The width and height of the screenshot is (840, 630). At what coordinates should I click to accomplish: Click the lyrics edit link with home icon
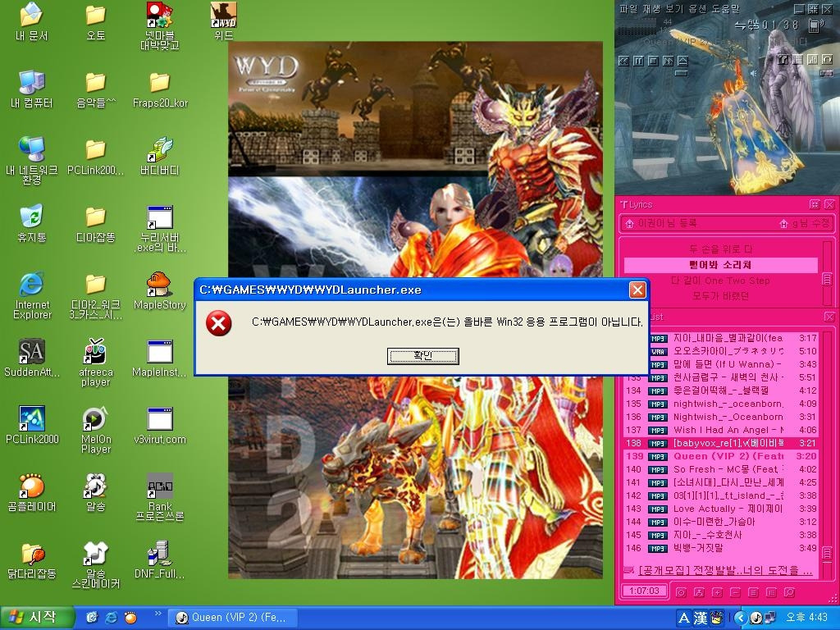(x=805, y=223)
